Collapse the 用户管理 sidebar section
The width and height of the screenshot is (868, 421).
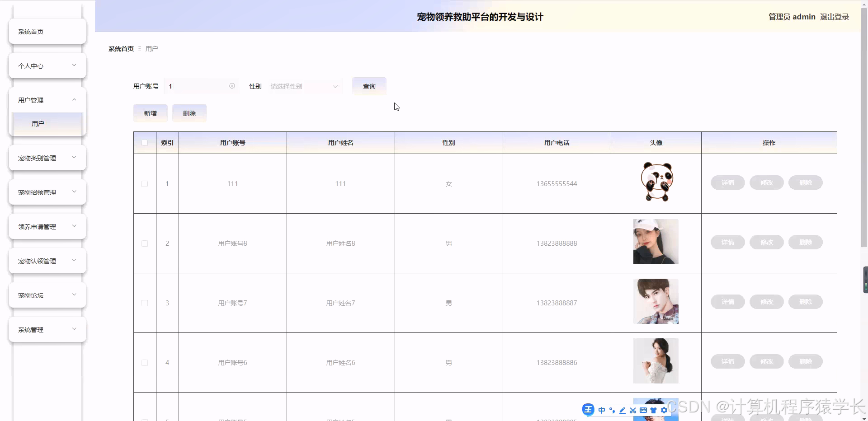pyautogui.click(x=47, y=100)
